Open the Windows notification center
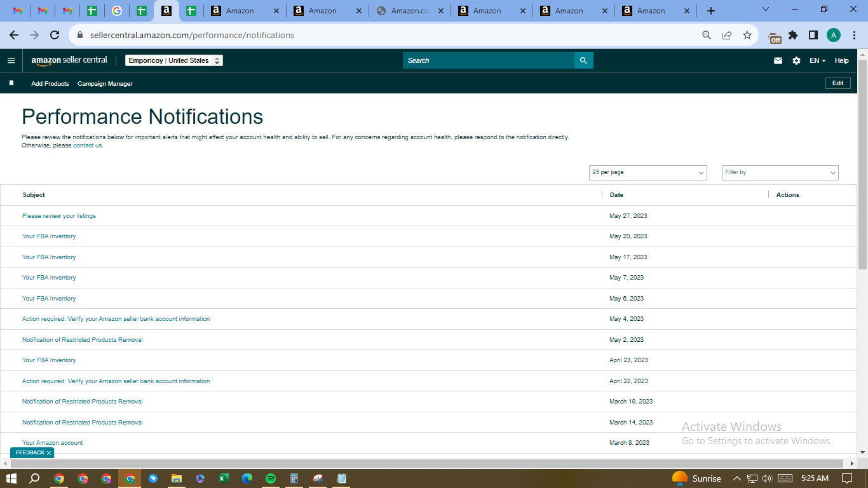 coord(847,478)
